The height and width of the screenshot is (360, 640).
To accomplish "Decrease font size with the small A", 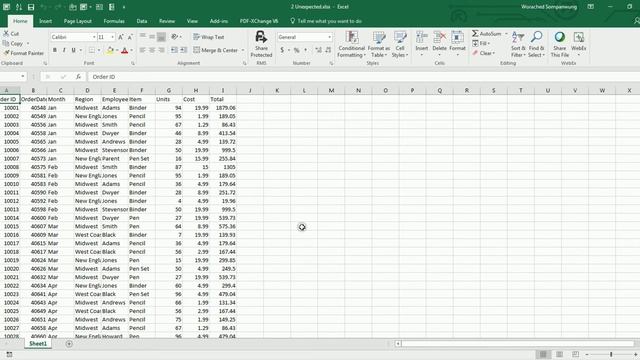I will 130,37.
